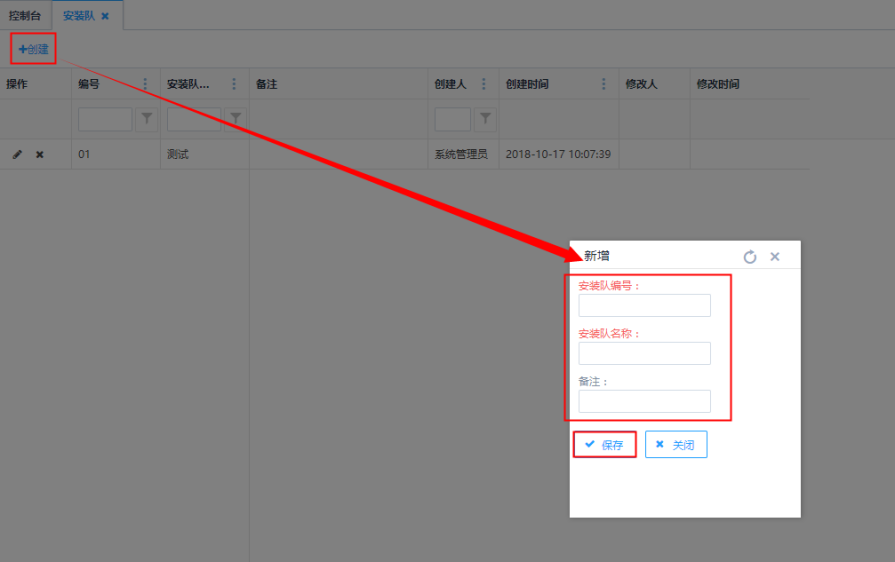The height and width of the screenshot is (562, 895).
Task: Click the 备注 input field in the dialog
Action: pos(644,401)
